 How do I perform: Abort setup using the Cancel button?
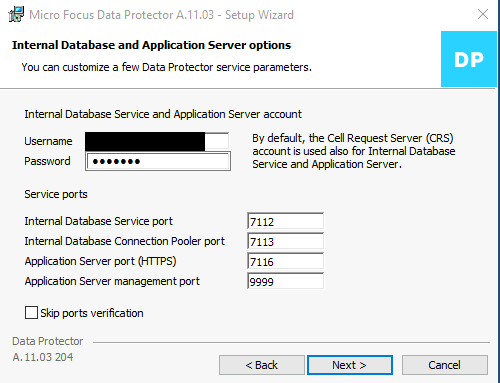445,365
